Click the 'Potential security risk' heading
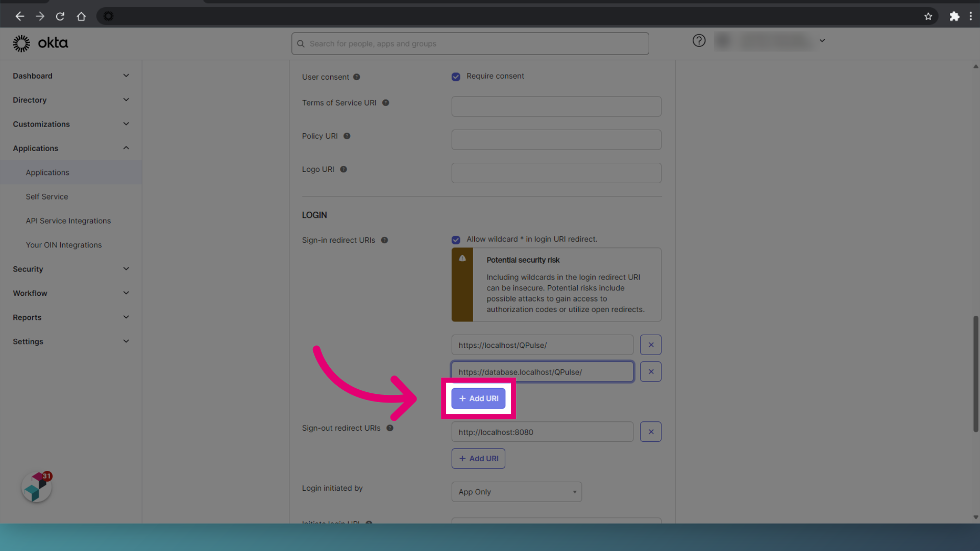This screenshot has width=980, height=551. [523, 260]
